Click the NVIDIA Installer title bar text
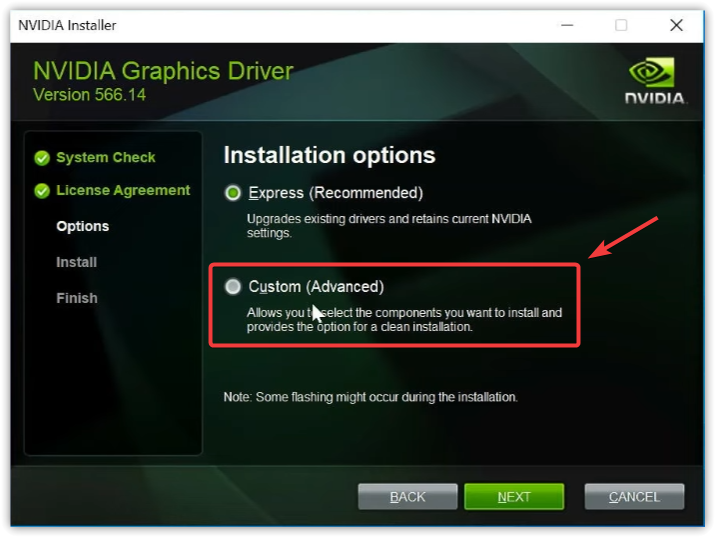The width and height of the screenshot is (715, 537). click(x=67, y=25)
